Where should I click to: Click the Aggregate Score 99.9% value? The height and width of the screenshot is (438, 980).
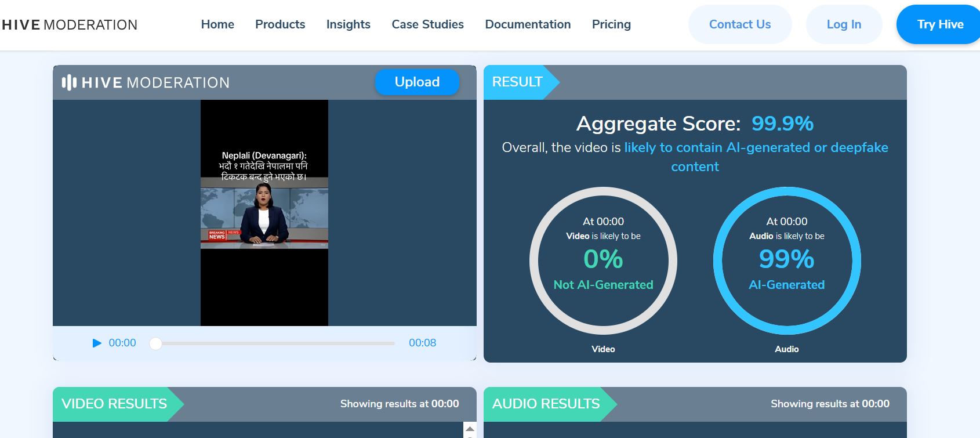[x=782, y=124]
